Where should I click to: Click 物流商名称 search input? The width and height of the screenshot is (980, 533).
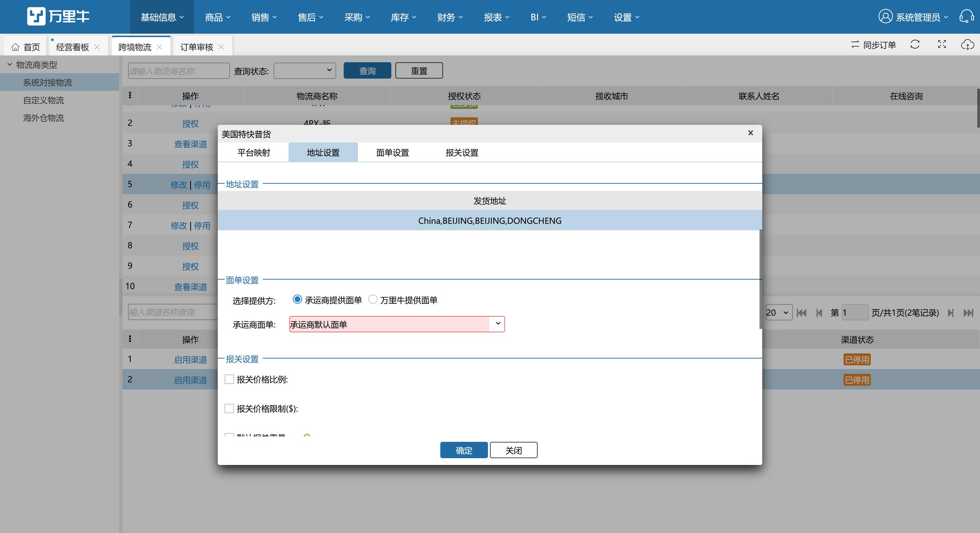pos(178,71)
